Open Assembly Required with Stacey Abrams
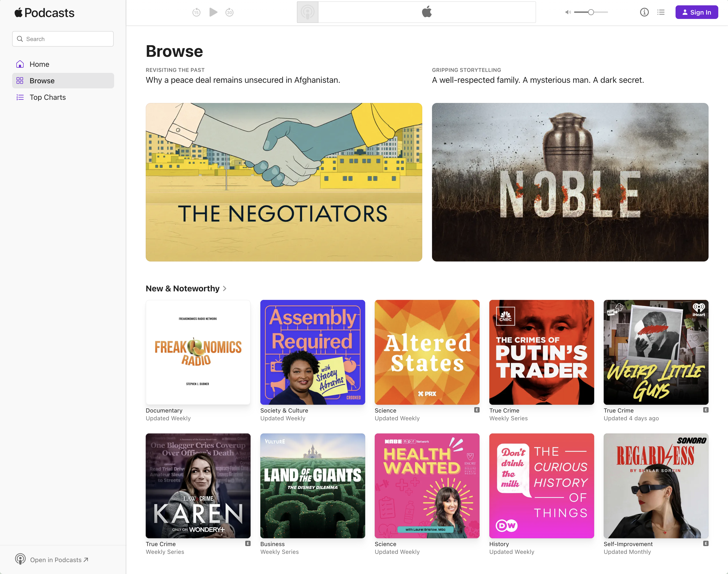Viewport: 728px width, 574px height. (313, 352)
